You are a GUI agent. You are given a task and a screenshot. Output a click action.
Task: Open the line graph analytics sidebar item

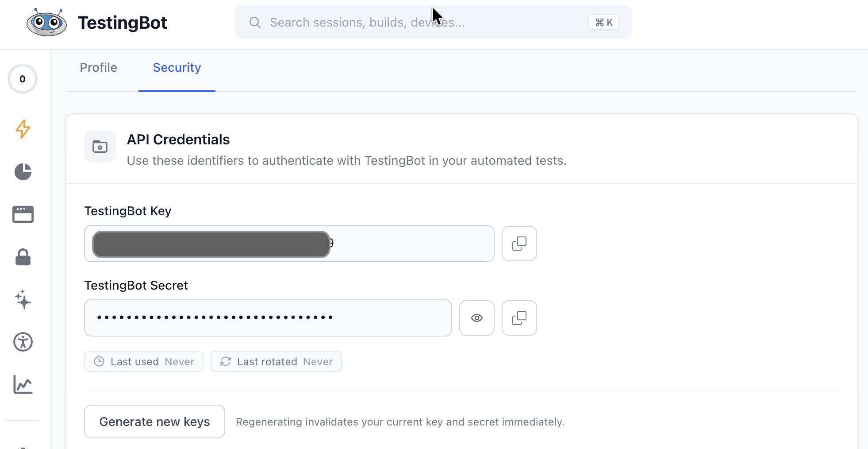coord(23,384)
